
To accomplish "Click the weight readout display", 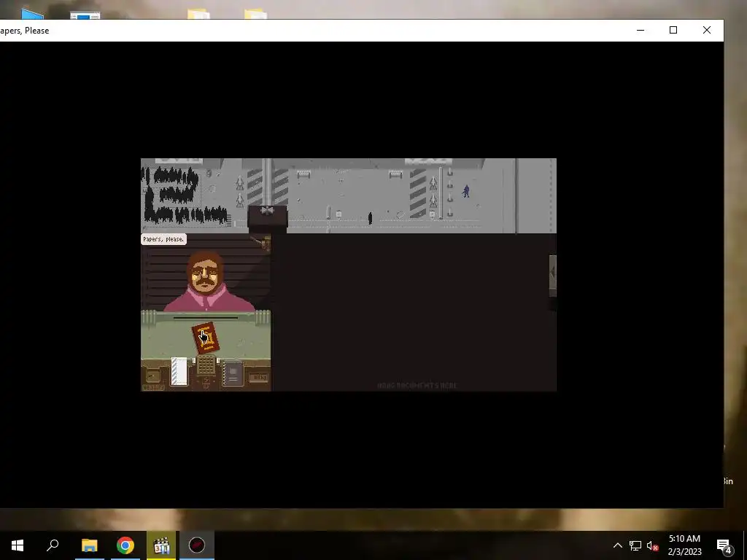I will (259, 378).
